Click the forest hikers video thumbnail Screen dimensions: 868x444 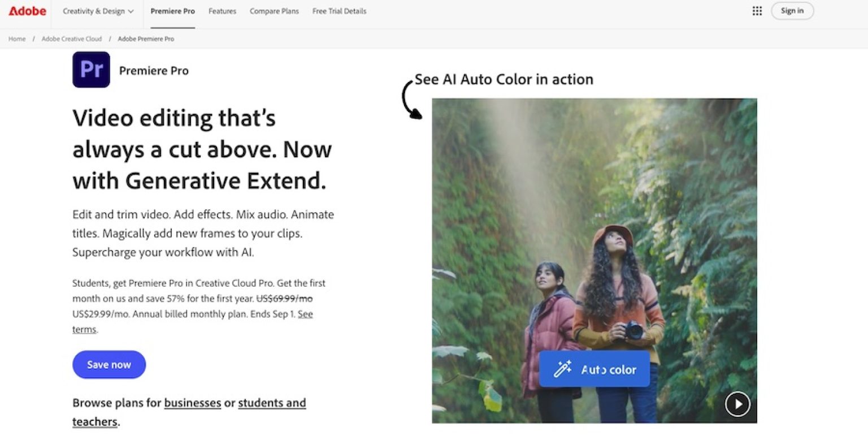coord(594,261)
